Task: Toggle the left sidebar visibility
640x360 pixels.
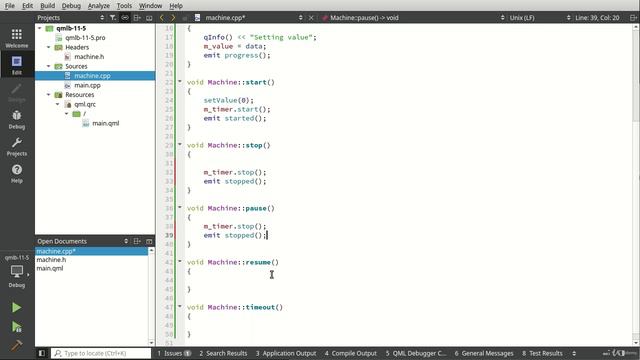Action: (x=42, y=353)
